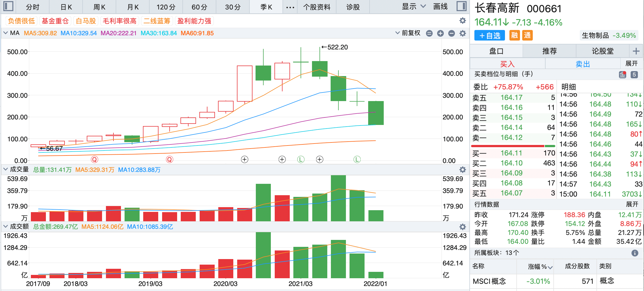Open info icon beside 所属板块

(635, 253)
